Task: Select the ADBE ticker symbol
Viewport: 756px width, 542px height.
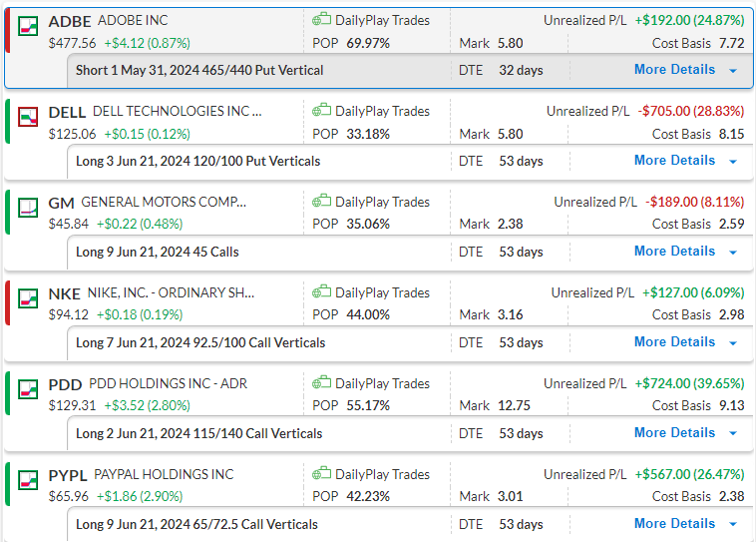Action: click(x=70, y=22)
